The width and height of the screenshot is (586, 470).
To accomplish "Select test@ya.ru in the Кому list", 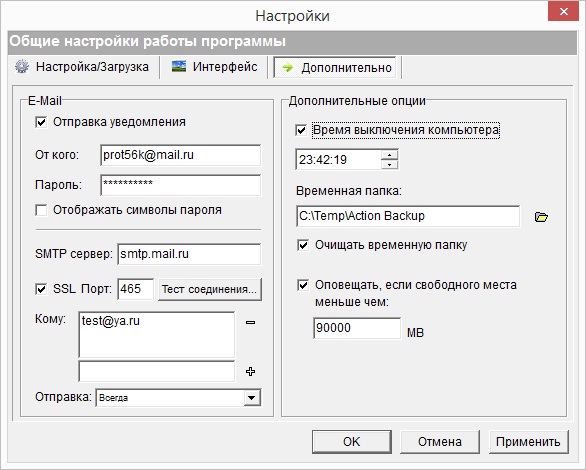I will pos(111,321).
